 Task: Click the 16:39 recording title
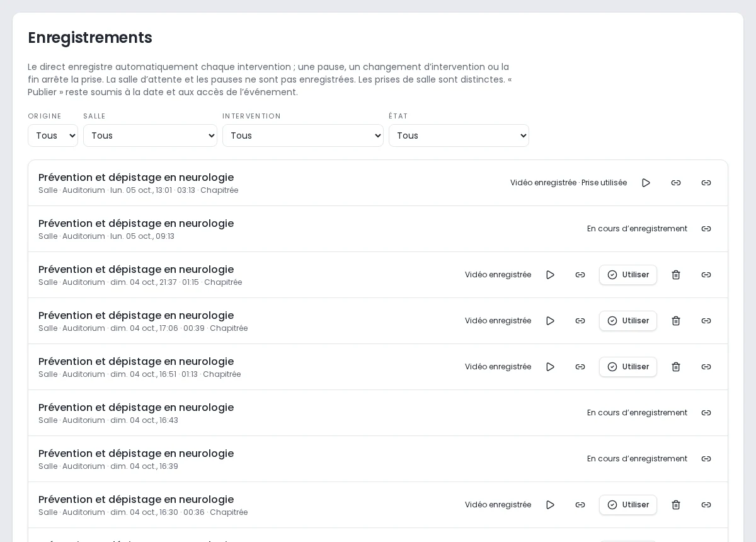tap(136, 453)
